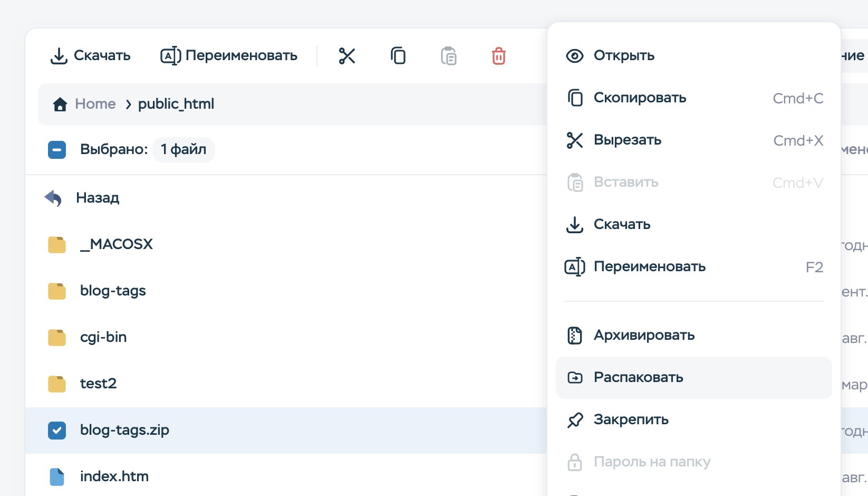Delete the file with red trash icon
Screen dimensions: 868x496
point(499,56)
